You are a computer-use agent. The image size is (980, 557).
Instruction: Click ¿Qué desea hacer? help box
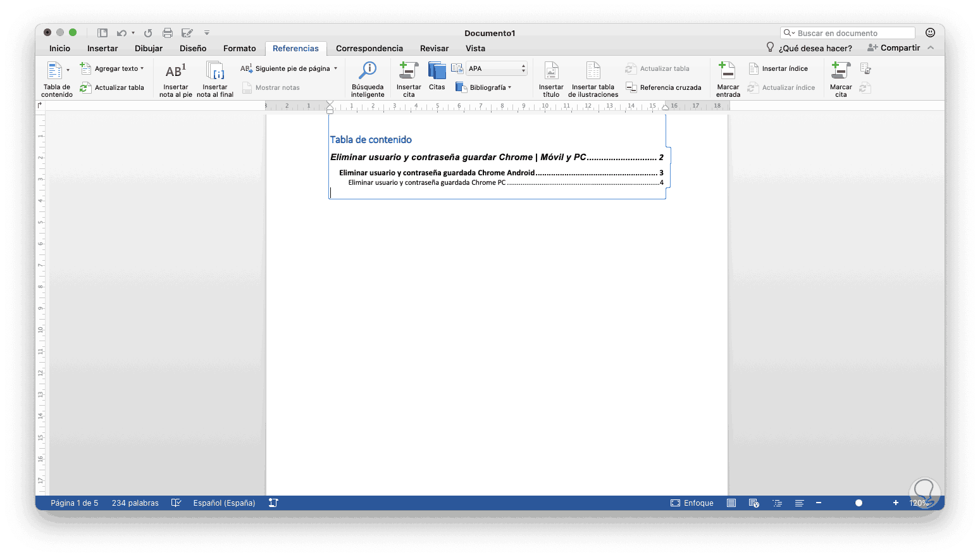809,48
